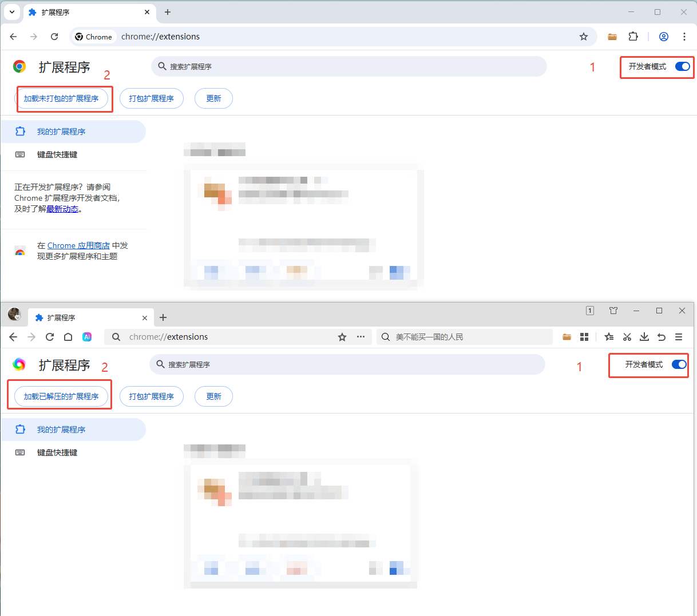Close 扩展程序 tab in top Chrome window

[x=147, y=12]
